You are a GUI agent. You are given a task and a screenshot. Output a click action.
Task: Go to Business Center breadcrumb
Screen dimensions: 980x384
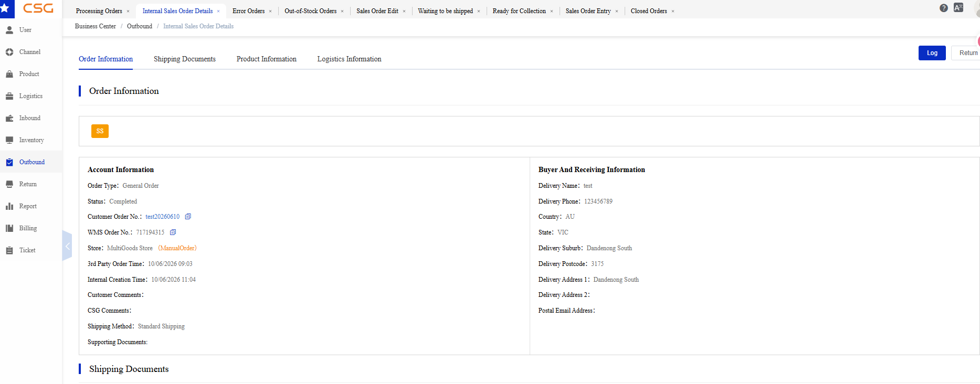click(x=96, y=26)
